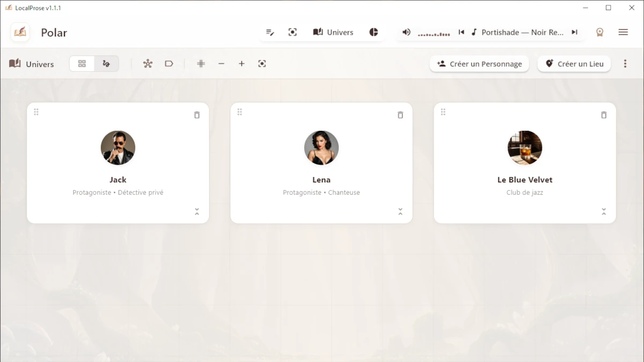Open the hamburger main menu
This screenshot has width=644, height=362.
(623, 32)
